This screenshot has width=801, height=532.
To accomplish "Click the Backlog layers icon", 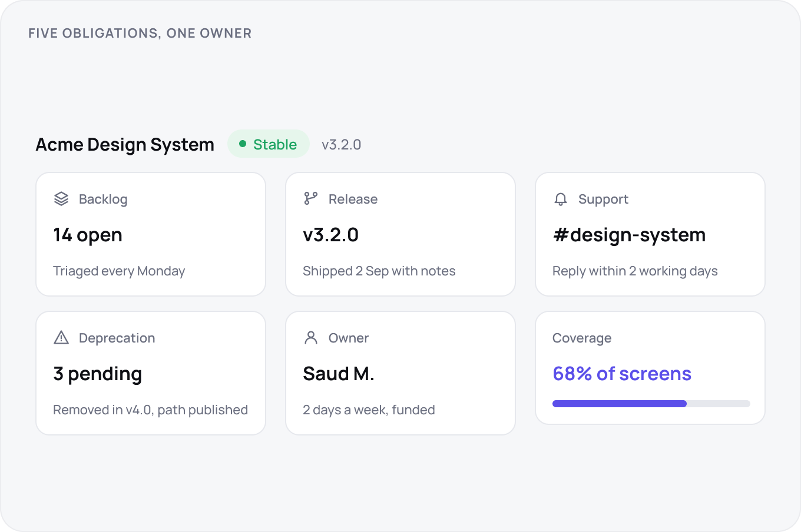I will pos(61,199).
